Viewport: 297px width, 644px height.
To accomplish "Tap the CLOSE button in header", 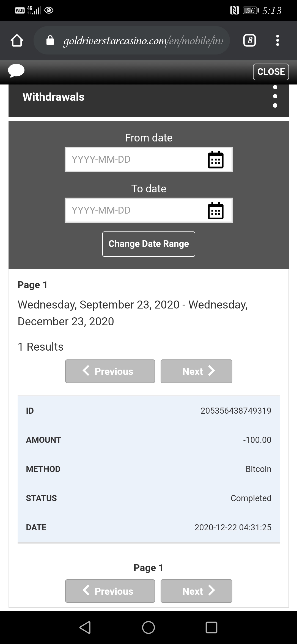I will [x=271, y=72].
